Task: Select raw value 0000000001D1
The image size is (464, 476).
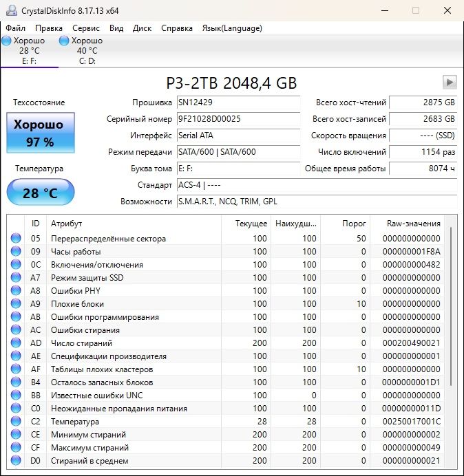Action: point(412,382)
